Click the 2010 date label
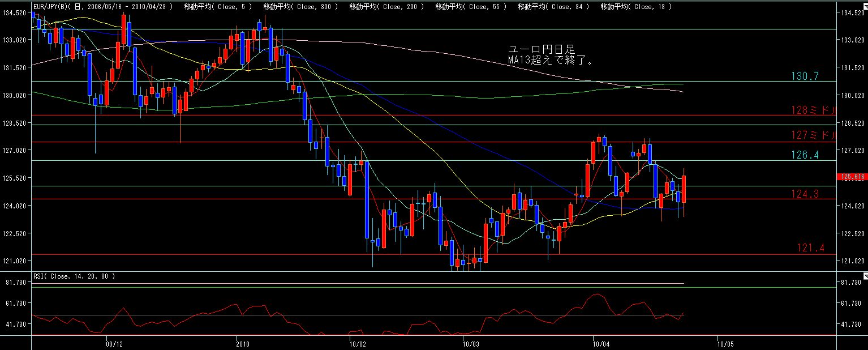Viewport: 868px width, 350px height. pyautogui.click(x=242, y=343)
